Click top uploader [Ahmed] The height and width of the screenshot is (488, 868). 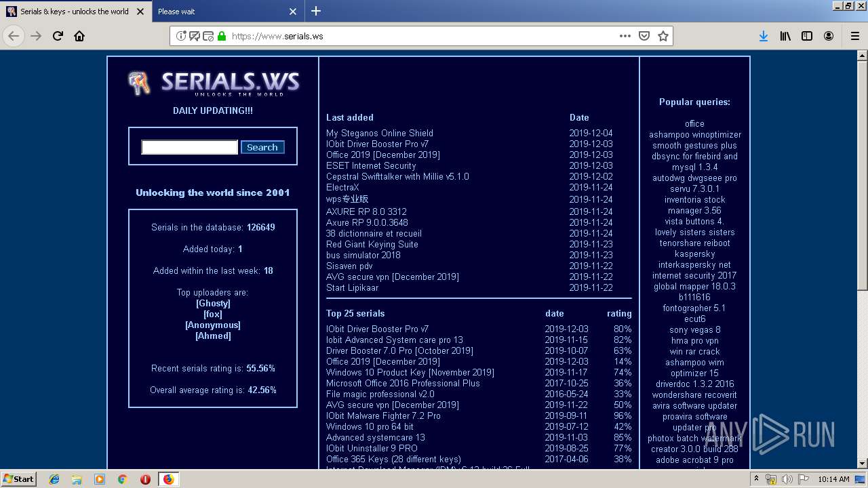213,335
